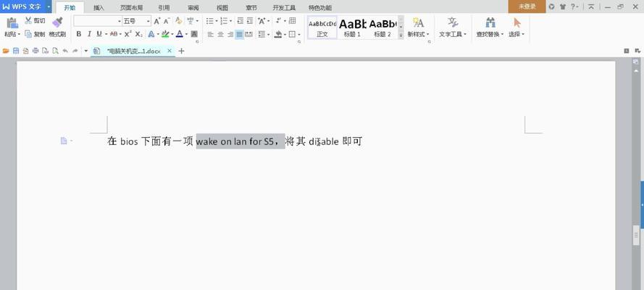Viewport: 644px width, 290px height.
Task: Toggle underline formatting
Action: [x=99, y=34]
